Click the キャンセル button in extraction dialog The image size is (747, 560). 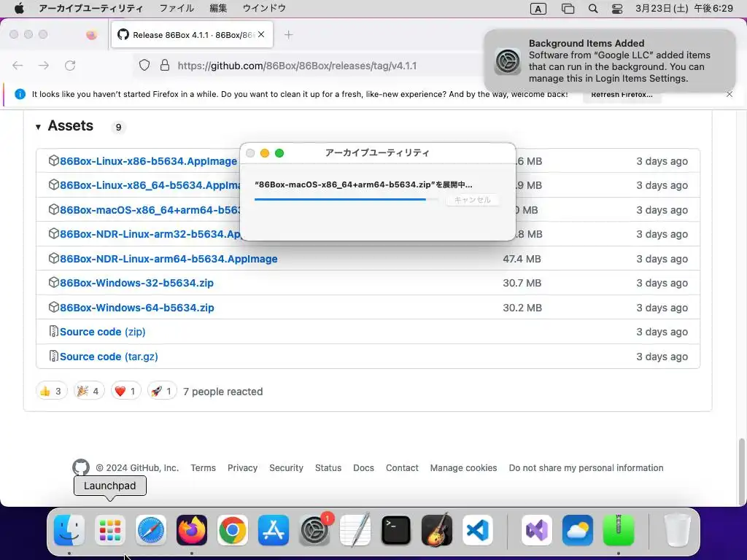[x=472, y=200]
